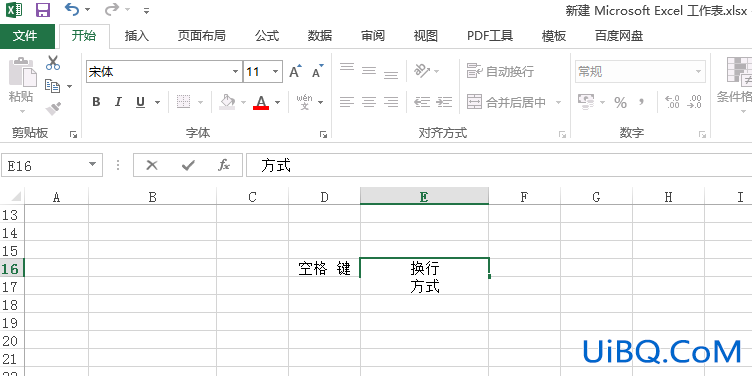Switch to the 页面布局 tab
The width and height of the screenshot is (752, 376).
coord(201,35)
